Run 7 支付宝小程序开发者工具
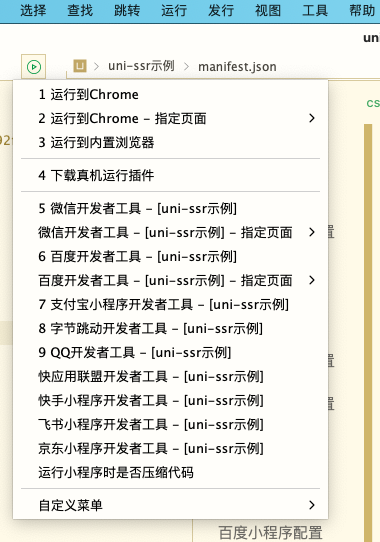Screen dimensions: 380x542 tap(170, 305)
